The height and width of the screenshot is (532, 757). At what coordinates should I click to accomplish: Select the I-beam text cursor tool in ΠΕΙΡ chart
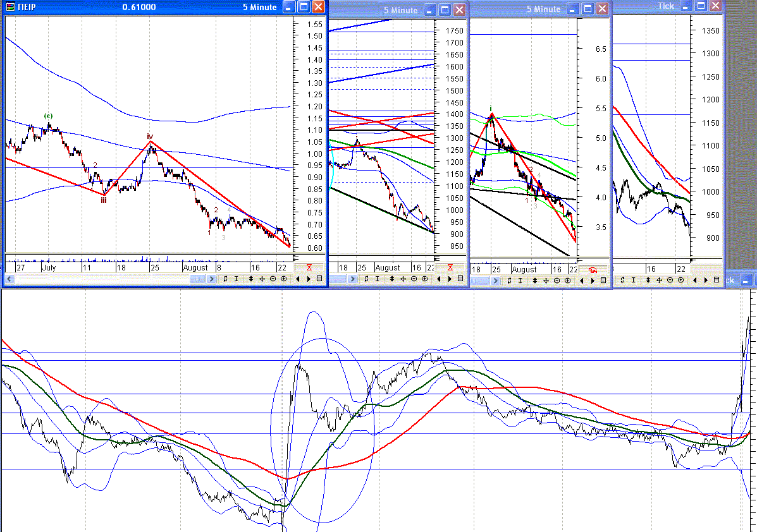point(236,279)
